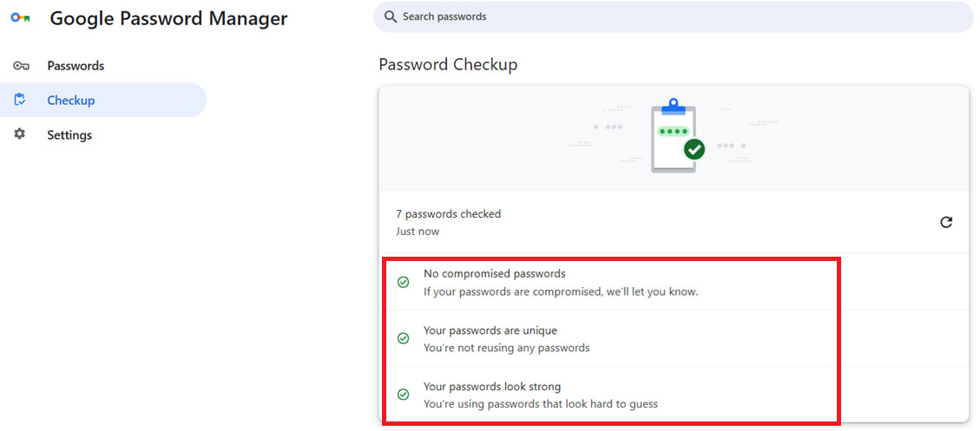Viewport: 980px width, 431px height.
Task: Click the magnifier icon in the search bar
Action: point(391,16)
